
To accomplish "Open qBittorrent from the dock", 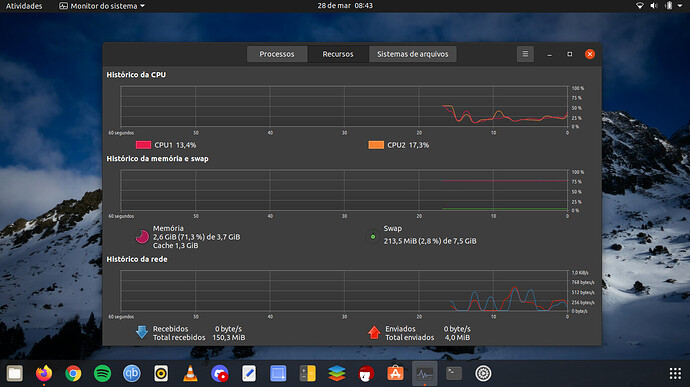I will pyautogui.click(x=132, y=373).
